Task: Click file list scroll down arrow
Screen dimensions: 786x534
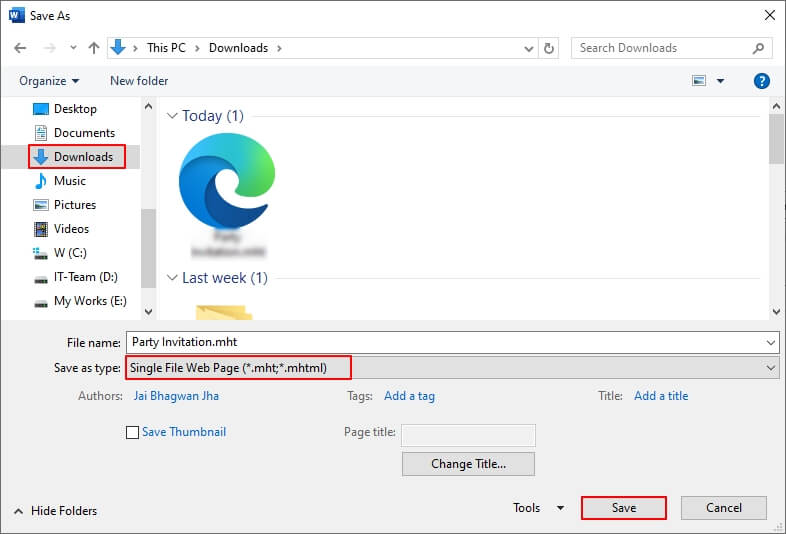Action: 776,311
